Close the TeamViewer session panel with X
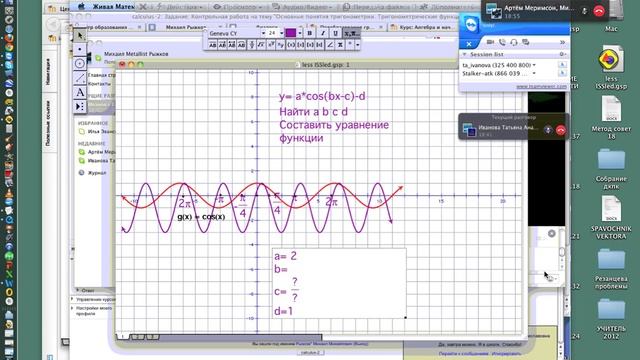 point(469,44)
